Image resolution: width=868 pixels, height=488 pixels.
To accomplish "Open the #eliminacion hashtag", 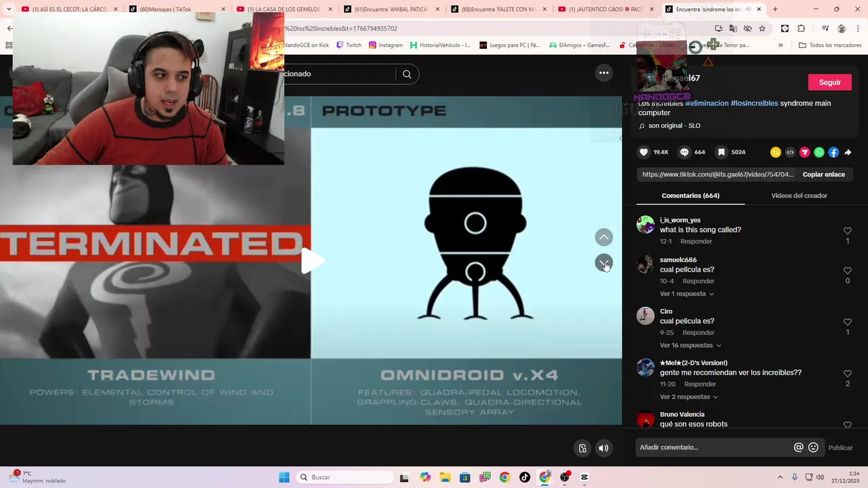I will point(707,103).
